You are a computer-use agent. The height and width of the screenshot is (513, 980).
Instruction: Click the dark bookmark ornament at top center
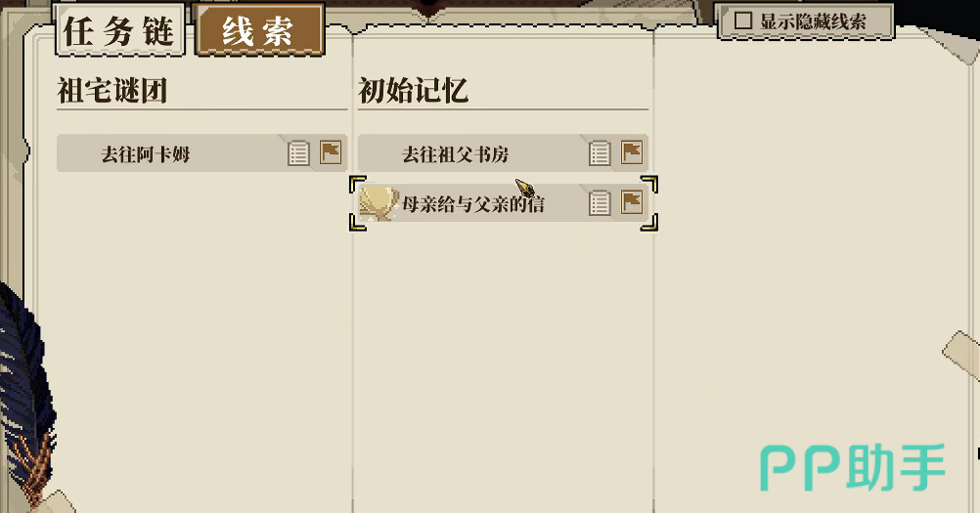tap(428, 8)
